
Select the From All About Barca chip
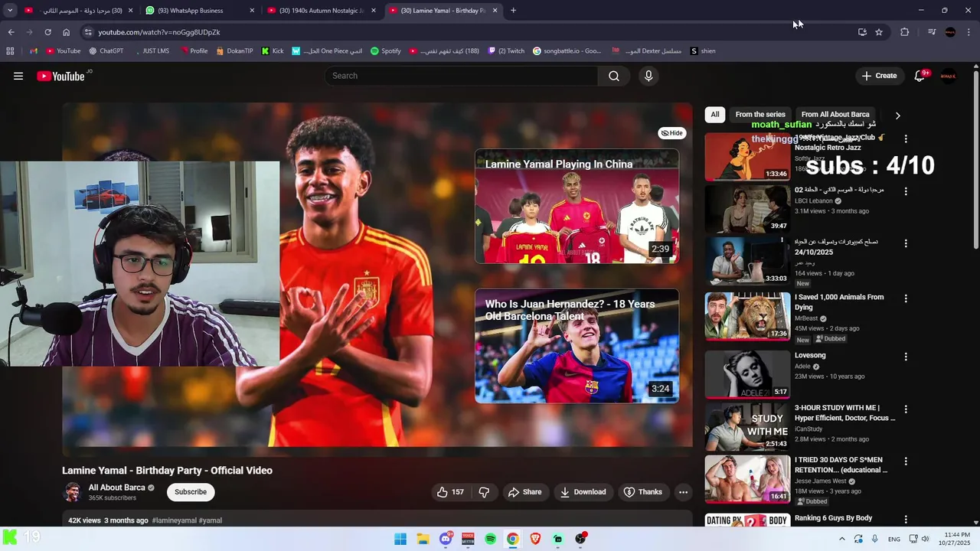(x=835, y=115)
